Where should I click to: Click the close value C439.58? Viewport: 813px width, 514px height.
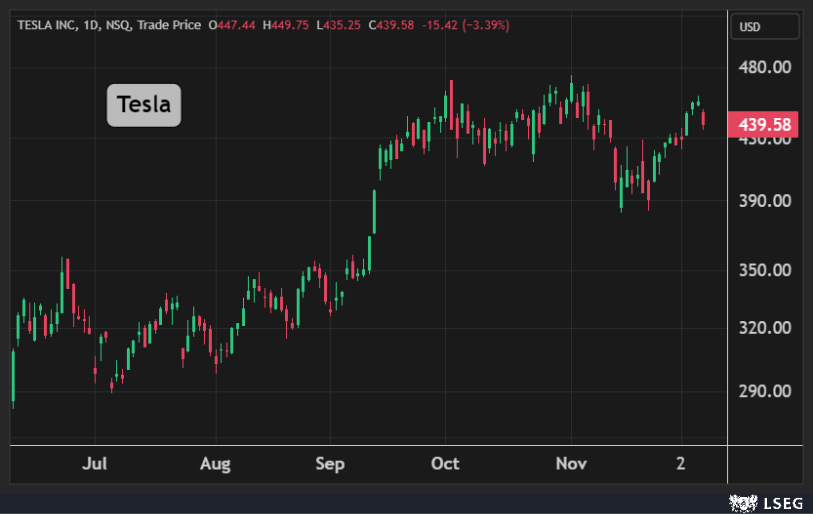391,24
